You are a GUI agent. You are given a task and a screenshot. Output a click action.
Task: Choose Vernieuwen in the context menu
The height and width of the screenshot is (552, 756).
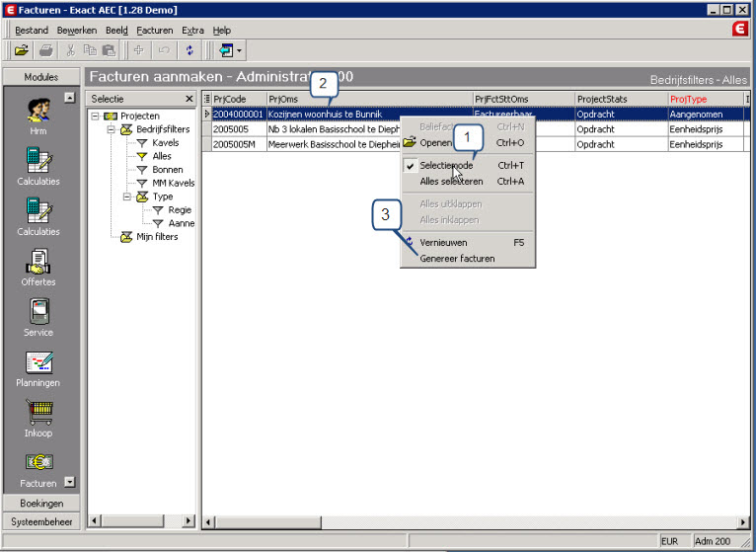click(468, 243)
